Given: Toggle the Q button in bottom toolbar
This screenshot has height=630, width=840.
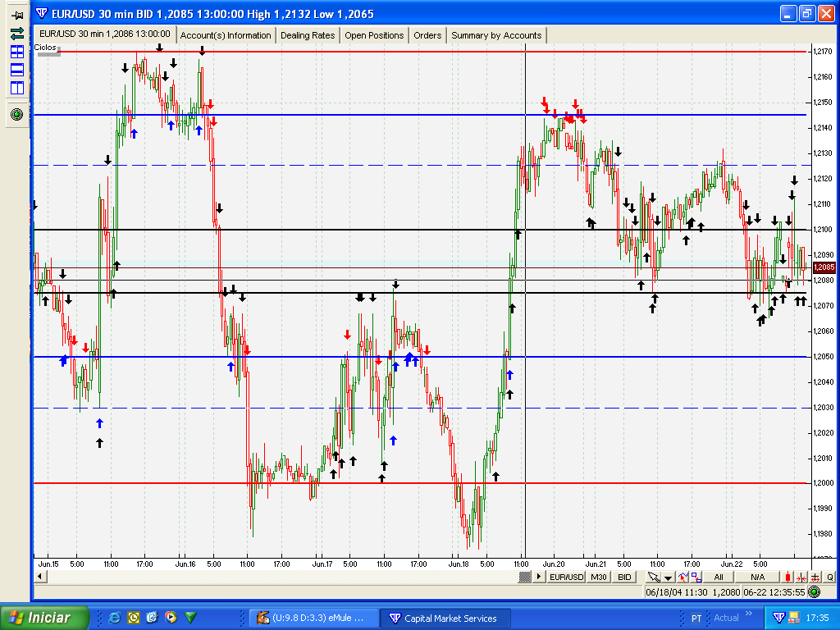Looking at the screenshot, I should click(x=831, y=577).
